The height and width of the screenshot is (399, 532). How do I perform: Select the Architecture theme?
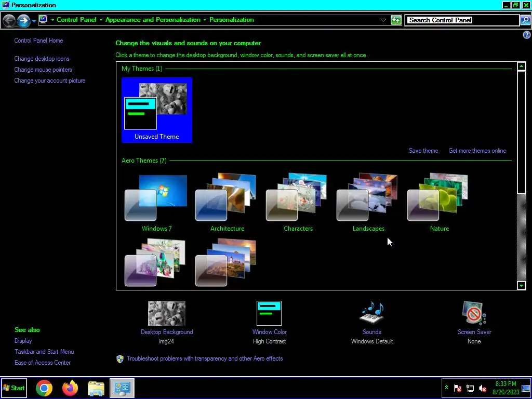(227, 203)
